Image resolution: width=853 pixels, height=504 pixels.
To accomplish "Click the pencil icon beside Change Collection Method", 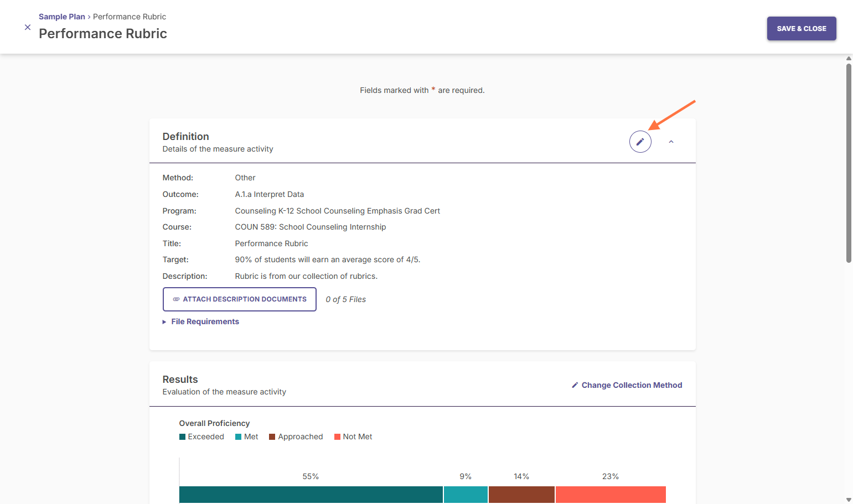I will click(575, 385).
